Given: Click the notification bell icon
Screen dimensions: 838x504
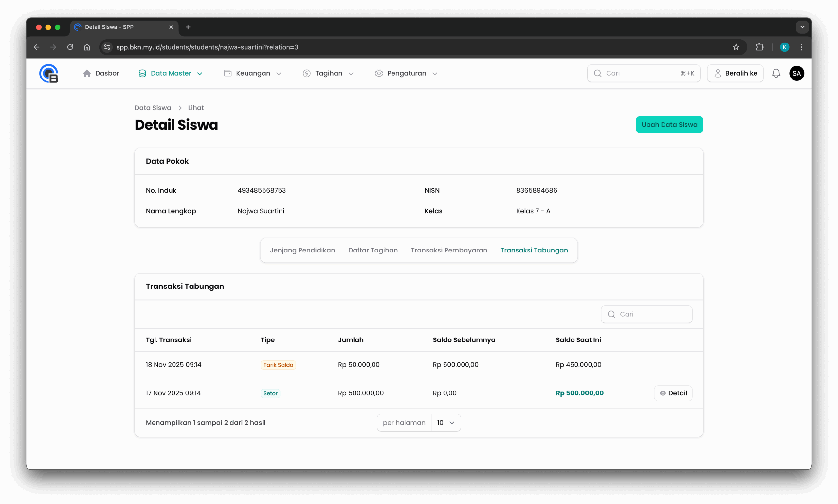Looking at the screenshot, I should (776, 73).
